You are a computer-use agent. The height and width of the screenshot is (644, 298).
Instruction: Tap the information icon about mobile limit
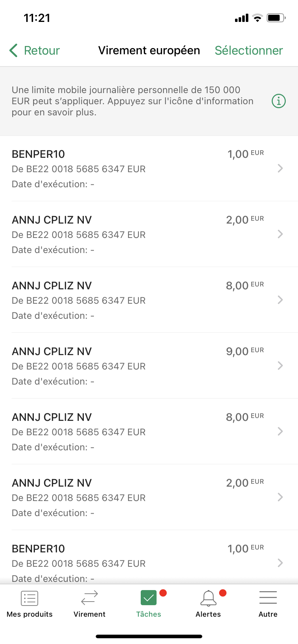(279, 101)
